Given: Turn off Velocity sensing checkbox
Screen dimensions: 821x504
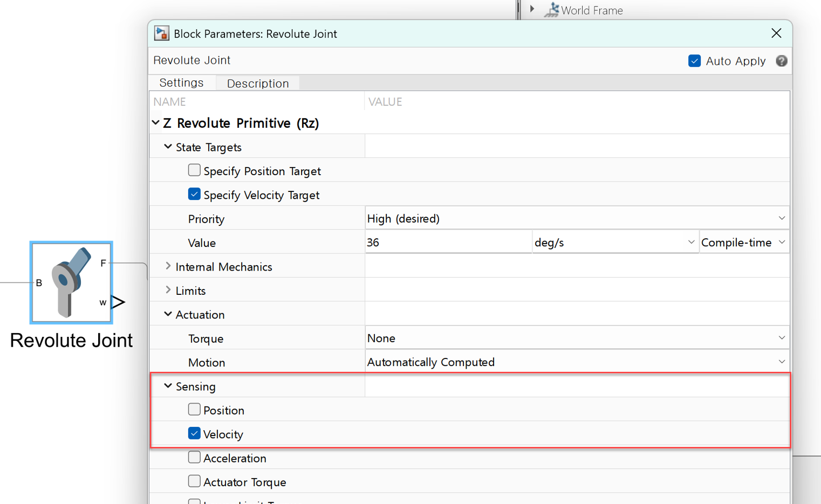Looking at the screenshot, I should pyautogui.click(x=194, y=433).
